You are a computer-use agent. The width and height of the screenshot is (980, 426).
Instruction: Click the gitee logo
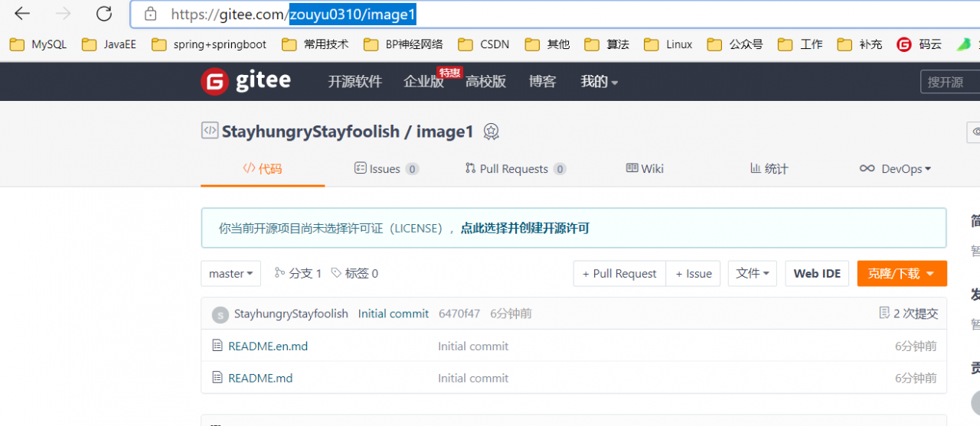(x=246, y=81)
